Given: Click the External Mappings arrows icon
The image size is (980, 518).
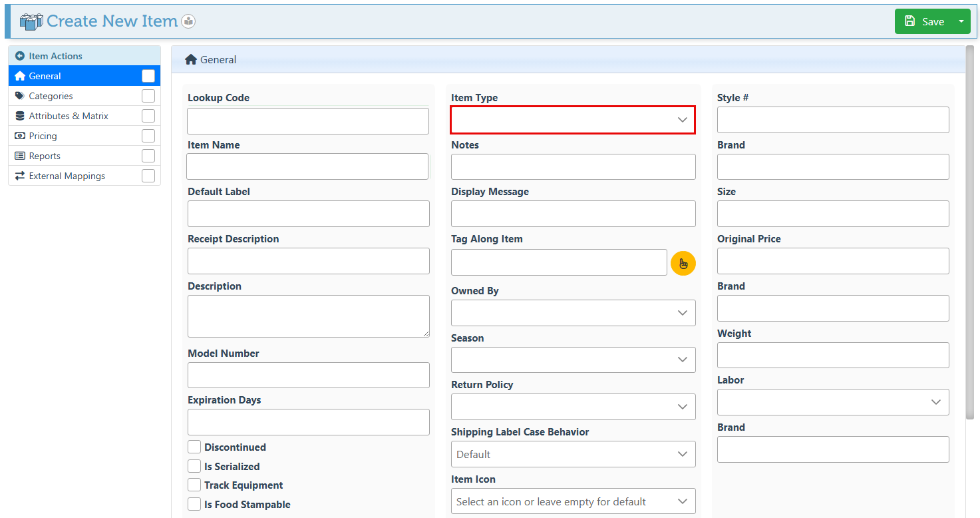Looking at the screenshot, I should pyautogui.click(x=20, y=176).
